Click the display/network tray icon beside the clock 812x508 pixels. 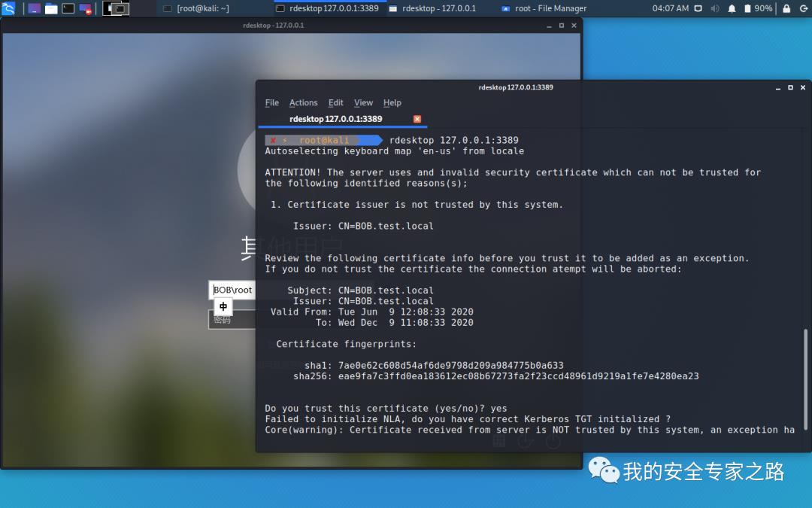[x=698, y=8]
